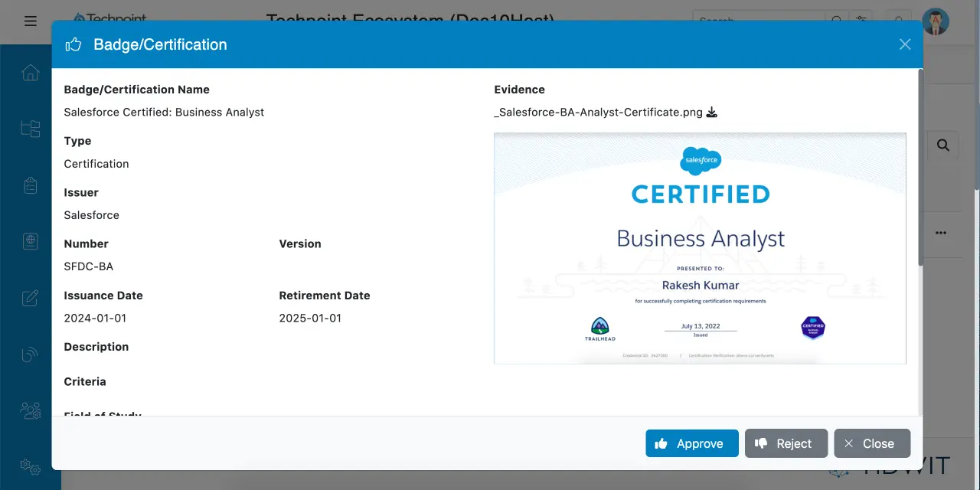This screenshot has height=490, width=980.
Task: Approve the Business Analyst certification
Action: click(x=691, y=443)
